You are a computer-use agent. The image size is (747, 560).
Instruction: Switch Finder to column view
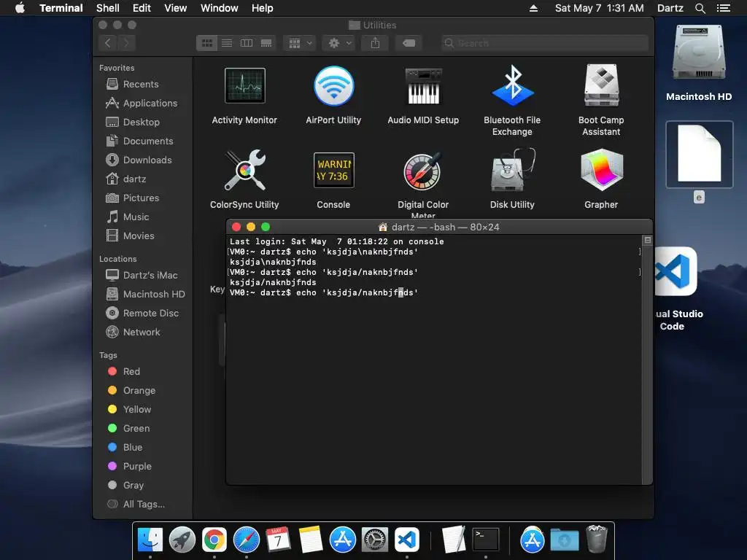pyautogui.click(x=247, y=43)
